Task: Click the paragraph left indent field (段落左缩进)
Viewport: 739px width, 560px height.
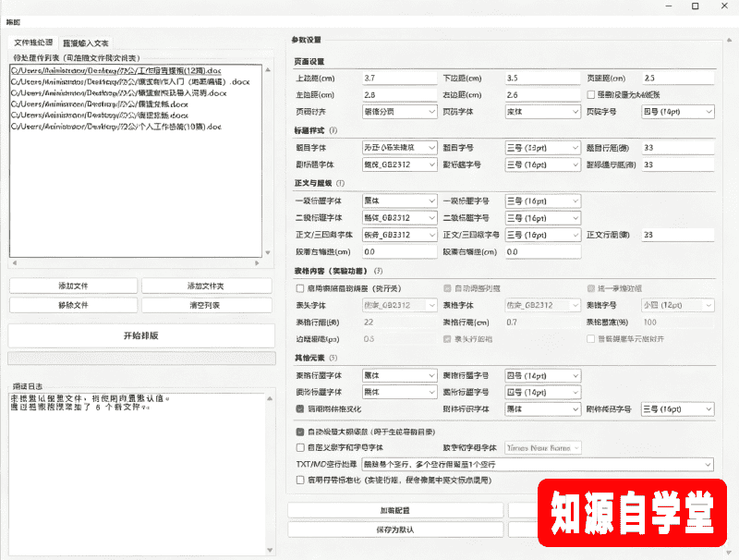Action: 400,251
